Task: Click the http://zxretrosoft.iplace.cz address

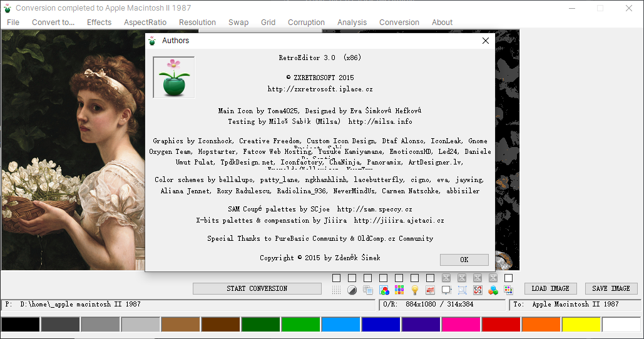Action: point(320,89)
